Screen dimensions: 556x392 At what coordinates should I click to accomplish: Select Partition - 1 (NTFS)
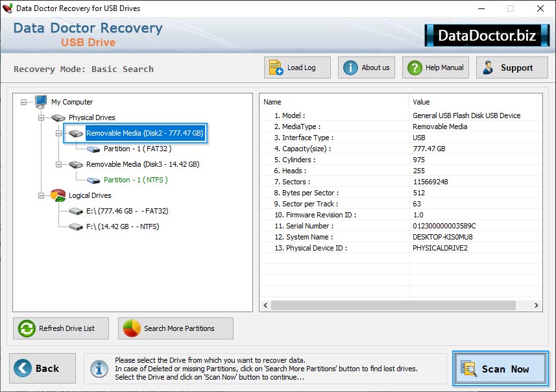[x=136, y=180]
